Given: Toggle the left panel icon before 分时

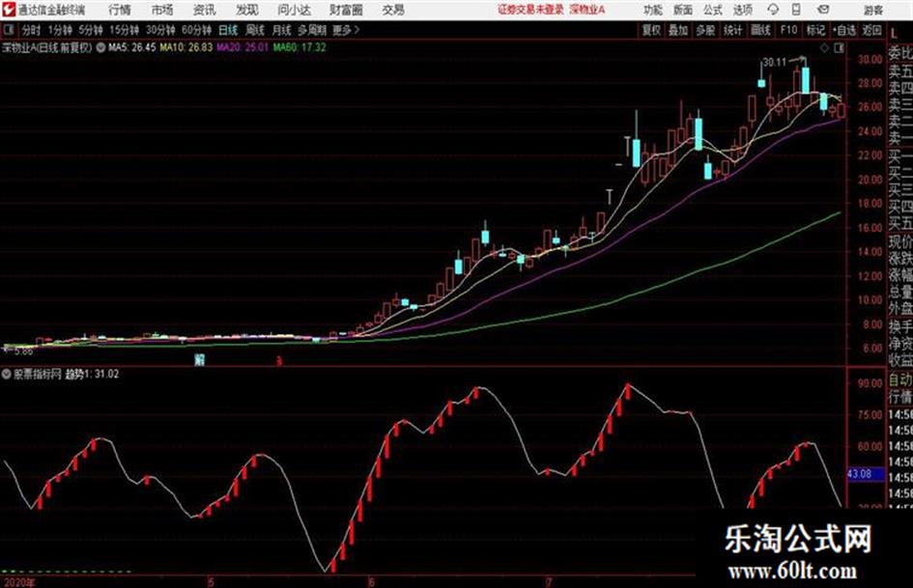Looking at the screenshot, I should tap(8, 30).
